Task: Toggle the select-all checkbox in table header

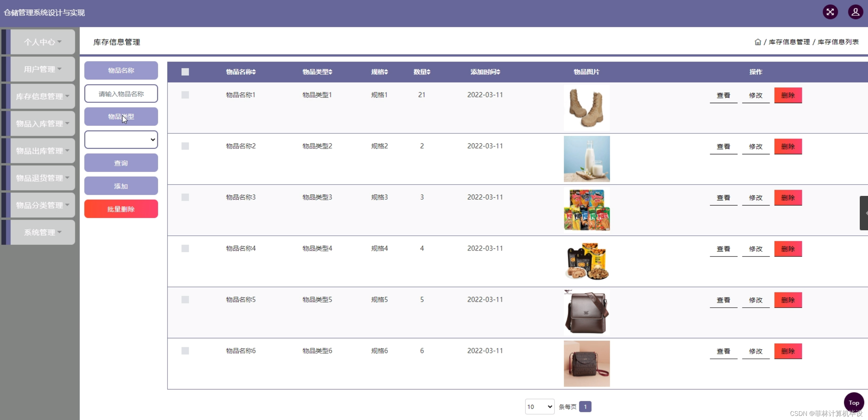Action: [185, 72]
